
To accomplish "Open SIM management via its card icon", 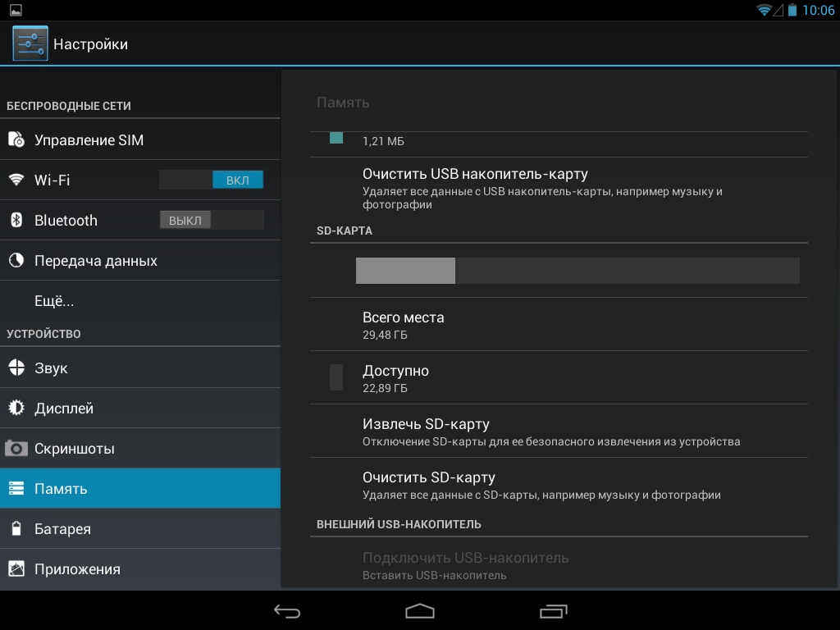I will [16, 140].
